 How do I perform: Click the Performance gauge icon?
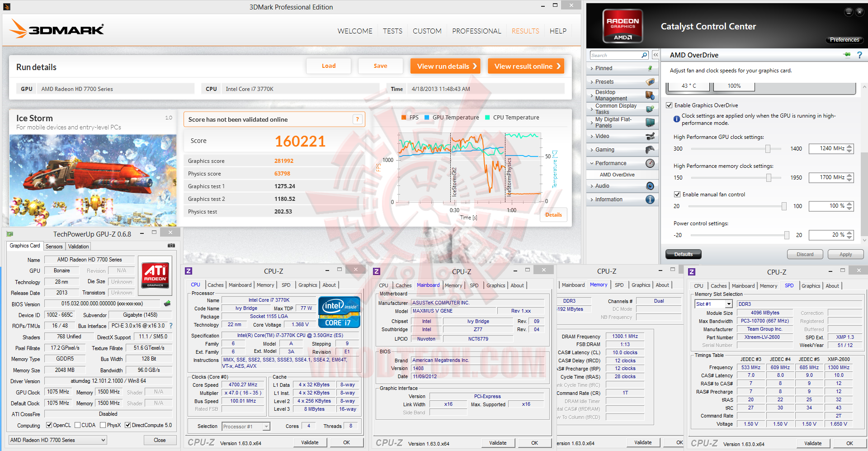(650, 163)
